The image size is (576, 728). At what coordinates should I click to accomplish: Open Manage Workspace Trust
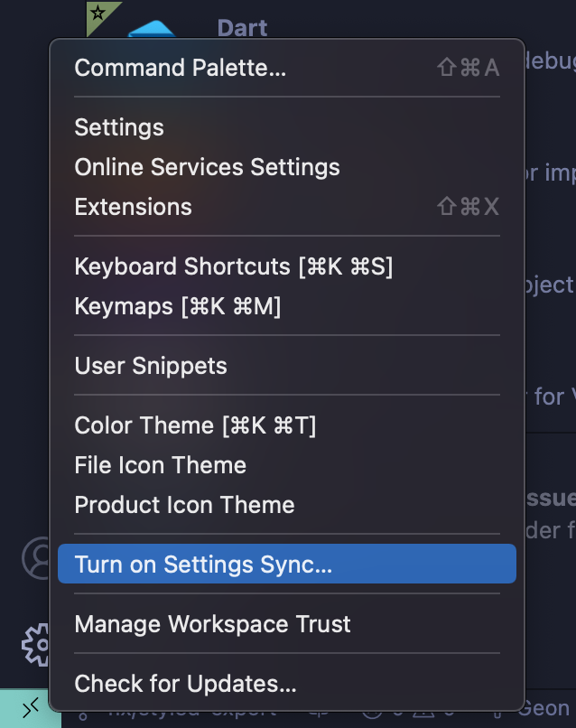coord(287,623)
